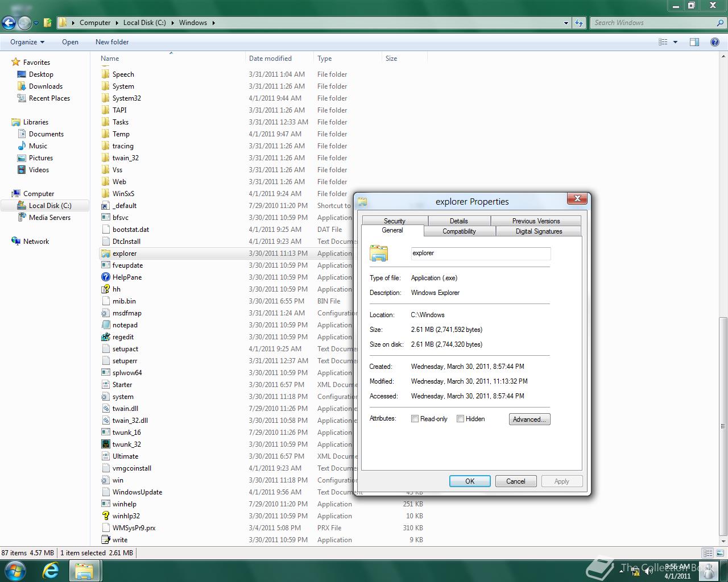Open Recent Places in Favorites

coord(49,98)
